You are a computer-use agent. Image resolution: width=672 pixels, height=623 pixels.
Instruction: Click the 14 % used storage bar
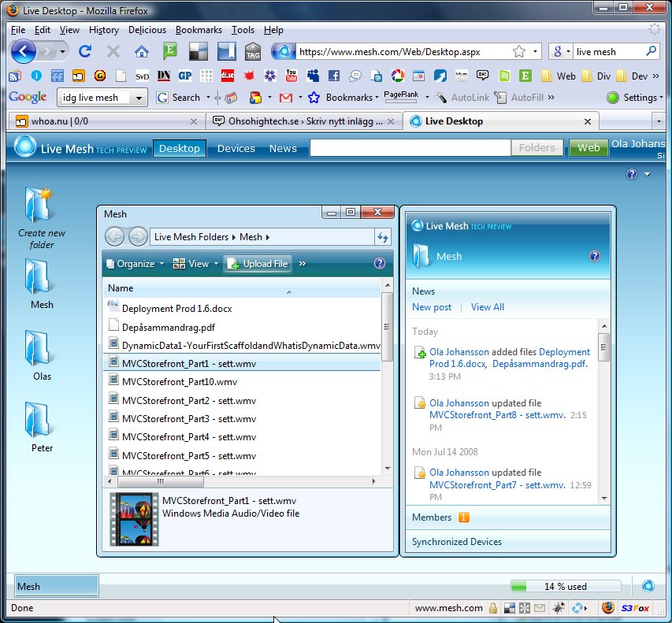pos(566,586)
